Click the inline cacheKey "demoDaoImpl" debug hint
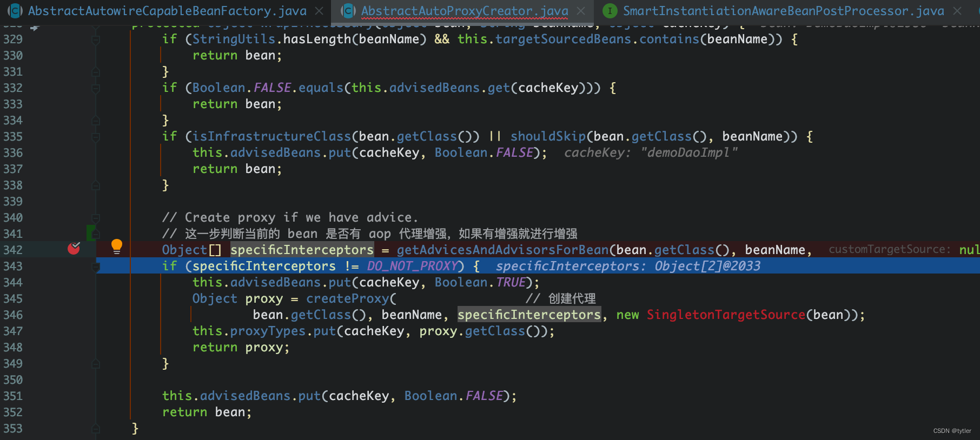Image resolution: width=980 pixels, height=440 pixels. [651, 152]
